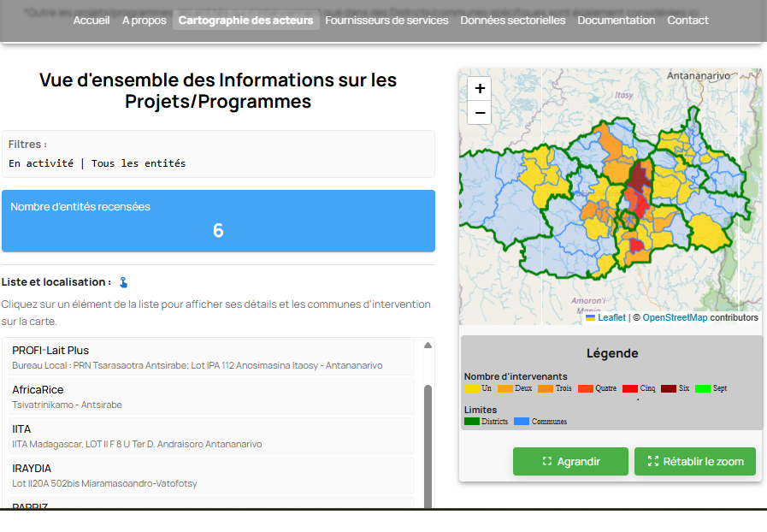Click the Nombre d'entités recensées blue card
767x532 pixels.
pos(218,222)
